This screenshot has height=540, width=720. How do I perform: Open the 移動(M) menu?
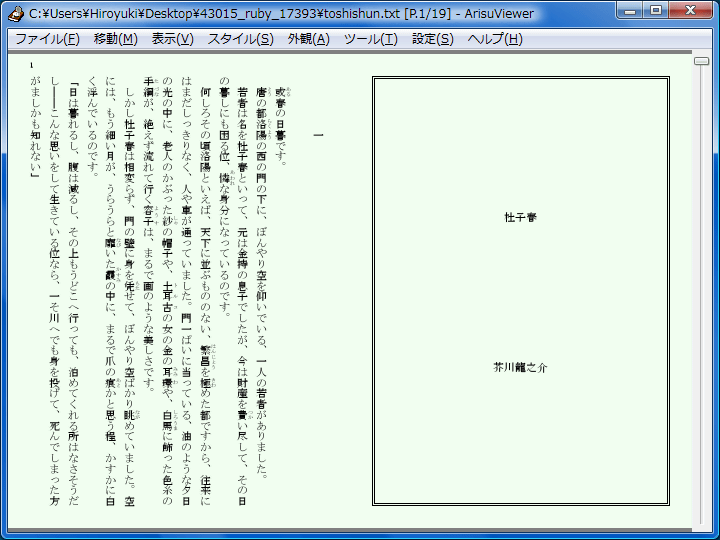[x=116, y=39]
